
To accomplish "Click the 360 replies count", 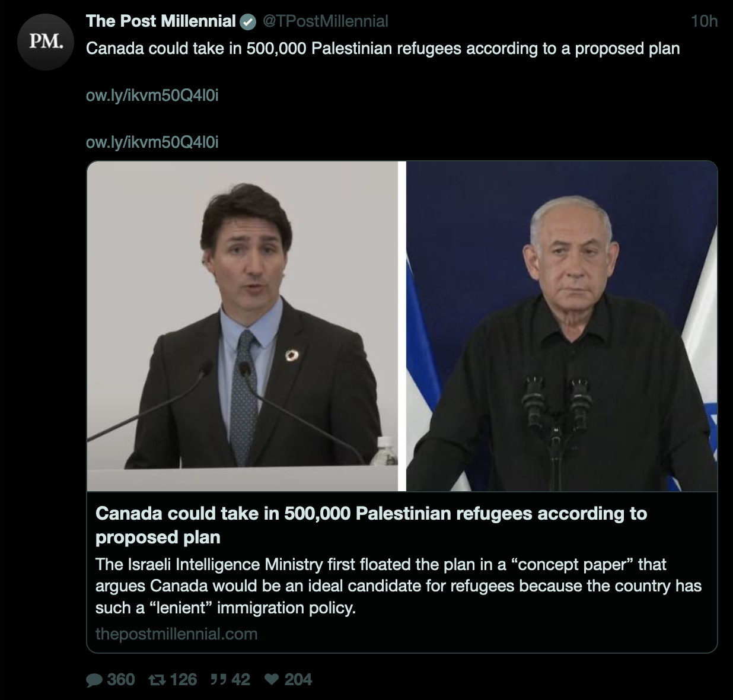I will (x=121, y=679).
